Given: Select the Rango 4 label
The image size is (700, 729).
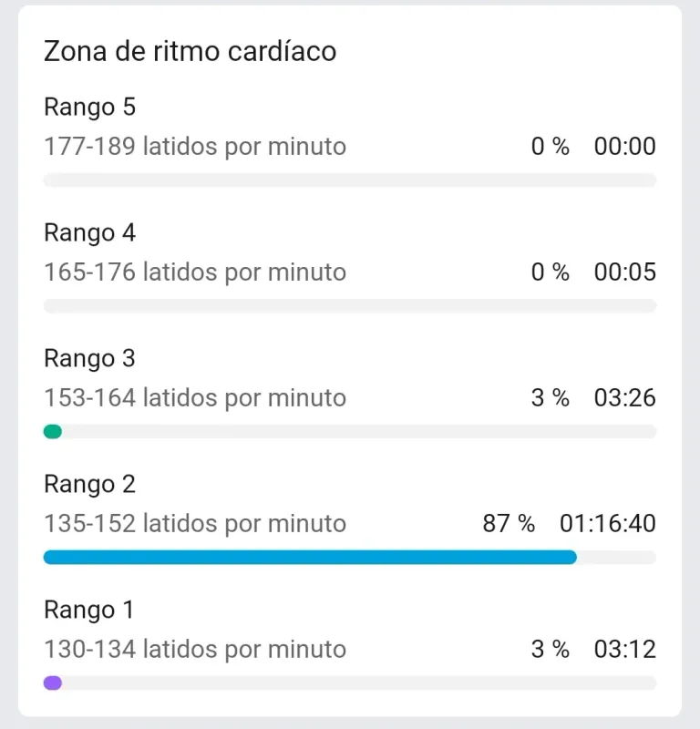Looking at the screenshot, I should click(x=89, y=232).
